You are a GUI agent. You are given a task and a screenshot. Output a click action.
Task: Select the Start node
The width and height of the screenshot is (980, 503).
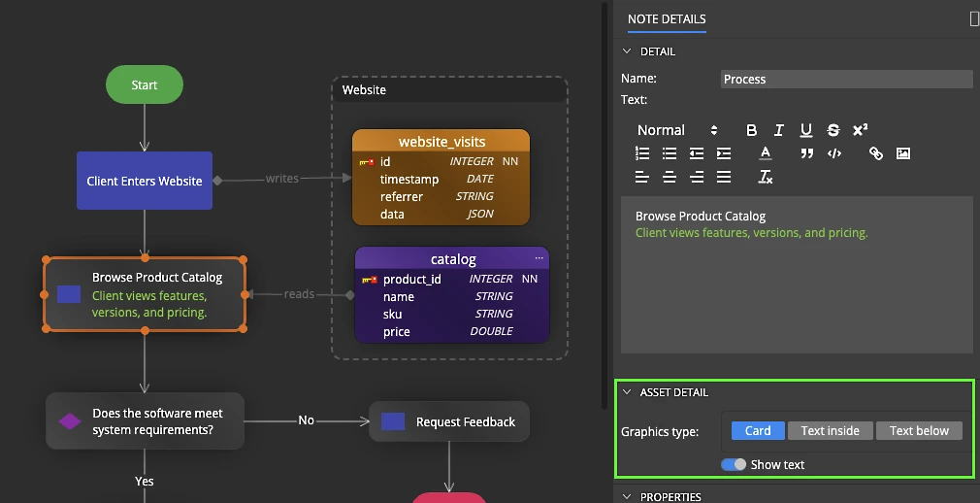pyautogui.click(x=145, y=84)
